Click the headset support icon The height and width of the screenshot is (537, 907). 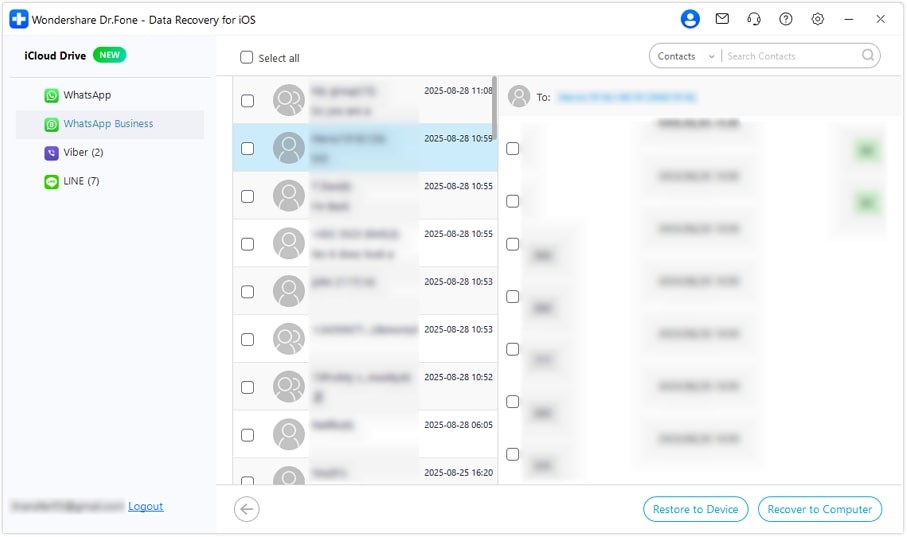click(x=754, y=19)
